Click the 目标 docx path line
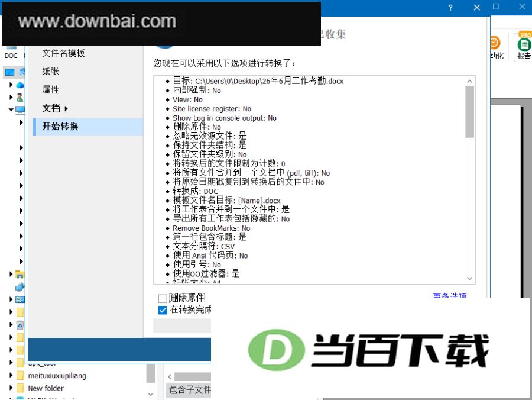 tap(258, 81)
